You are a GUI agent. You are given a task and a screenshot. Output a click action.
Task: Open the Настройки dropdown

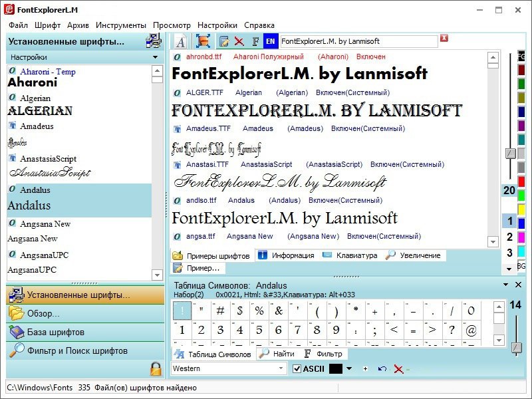click(84, 57)
